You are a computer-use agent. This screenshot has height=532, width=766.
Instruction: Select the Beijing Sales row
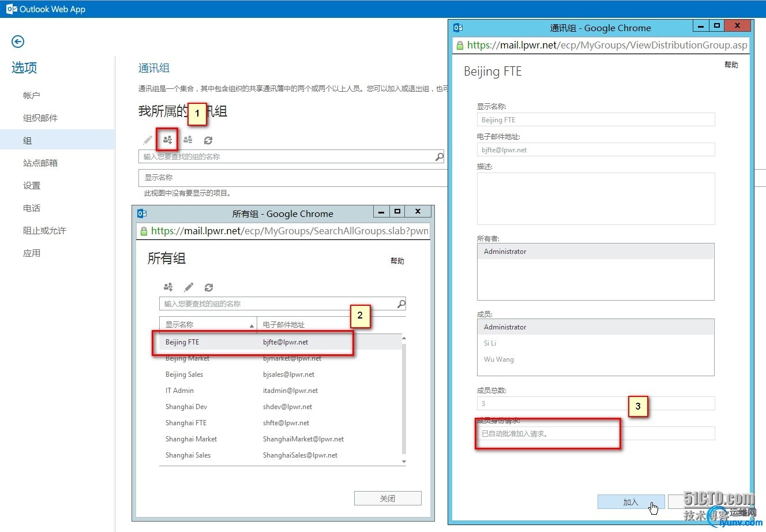[x=280, y=374]
